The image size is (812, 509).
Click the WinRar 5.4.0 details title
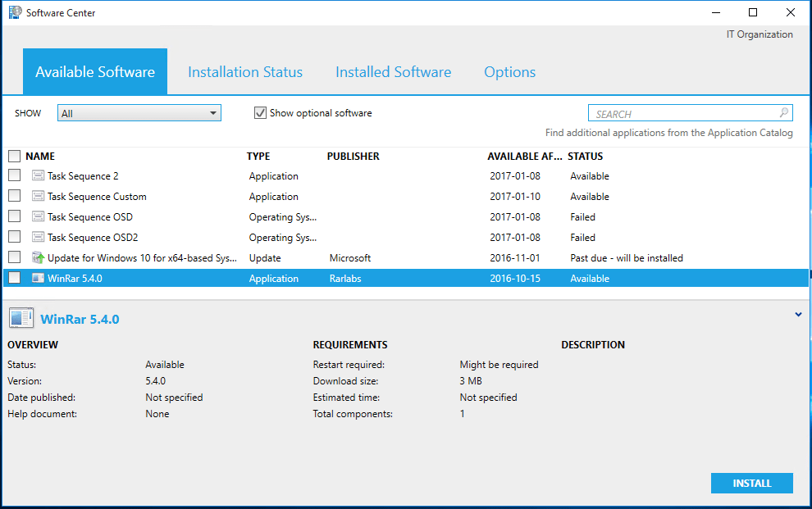point(80,319)
